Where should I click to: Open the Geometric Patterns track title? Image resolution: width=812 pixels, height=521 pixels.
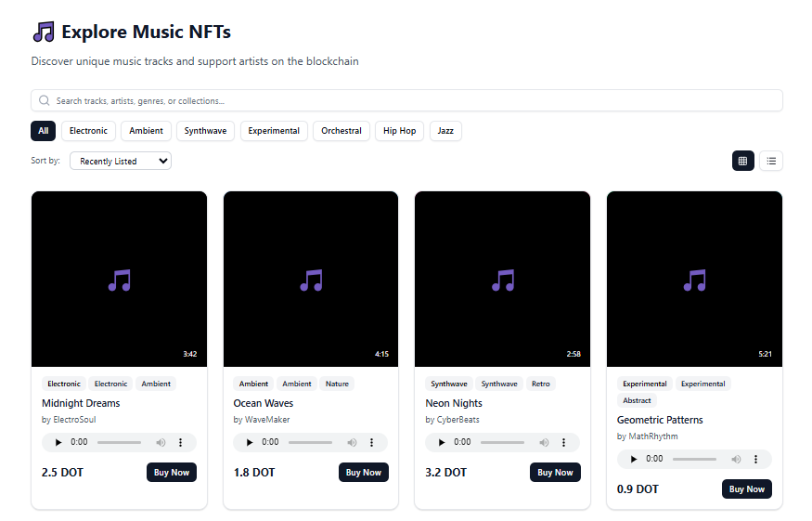pos(660,420)
